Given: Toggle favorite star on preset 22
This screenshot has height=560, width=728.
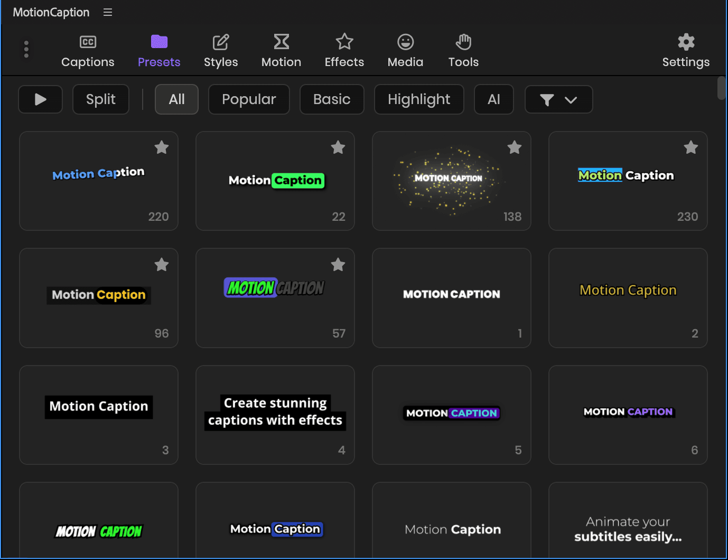Looking at the screenshot, I should coord(338,147).
